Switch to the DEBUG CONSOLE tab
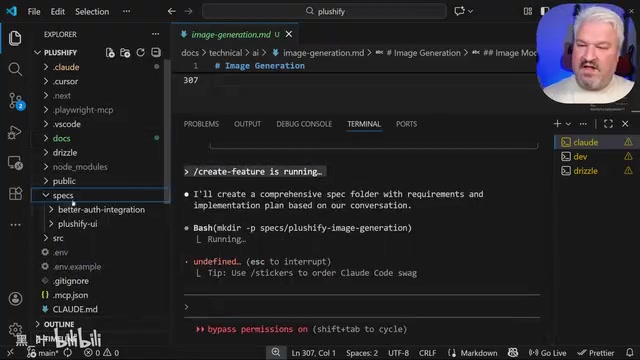Image resolution: width=640 pixels, height=360 pixels. tap(304, 124)
